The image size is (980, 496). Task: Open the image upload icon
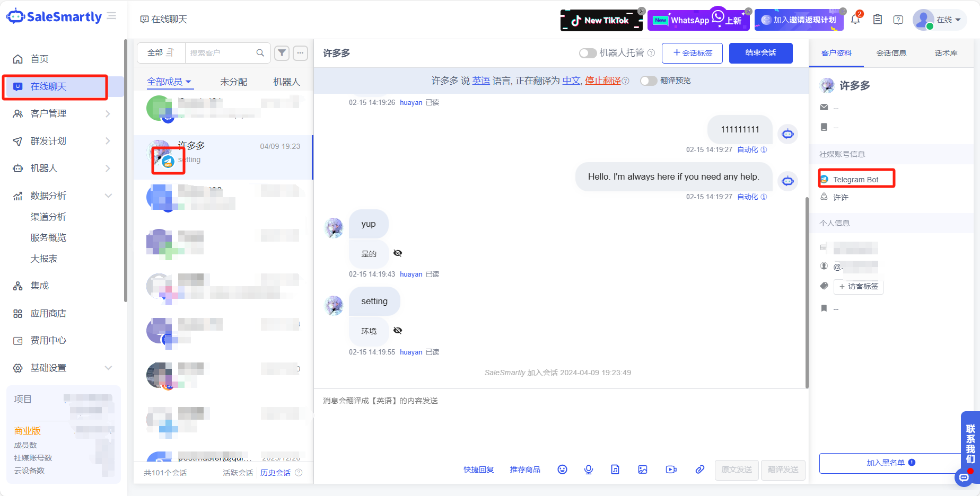click(643, 470)
